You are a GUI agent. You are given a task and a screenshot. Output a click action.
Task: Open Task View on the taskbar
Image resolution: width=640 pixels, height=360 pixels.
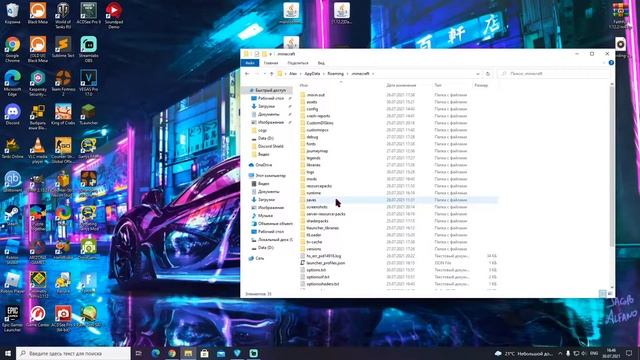tap(139, 353)
